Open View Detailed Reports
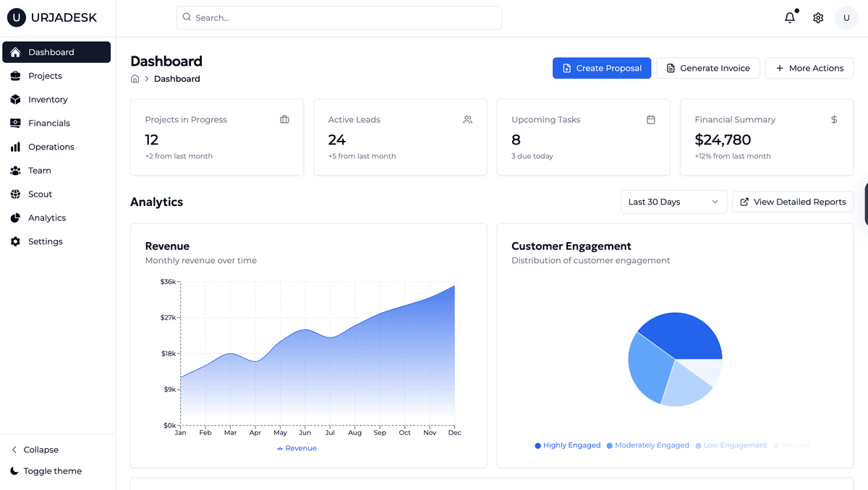The height and width of the screenshot is (490, 868). [x=793, y=202]
